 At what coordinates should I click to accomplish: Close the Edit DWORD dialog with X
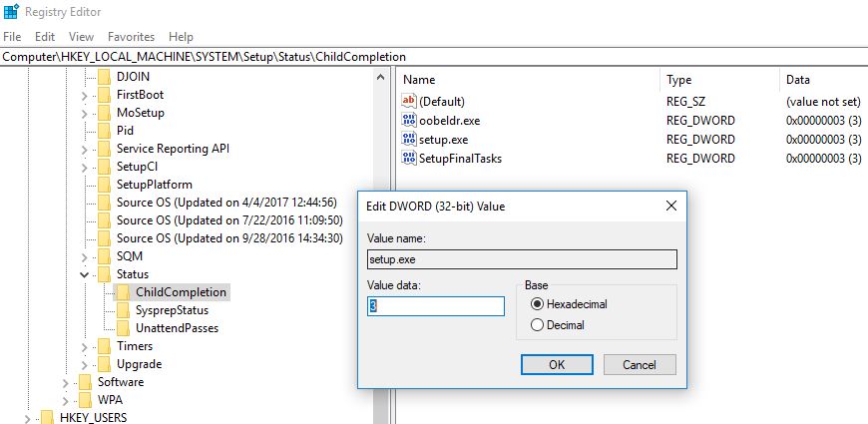point(670,207)
